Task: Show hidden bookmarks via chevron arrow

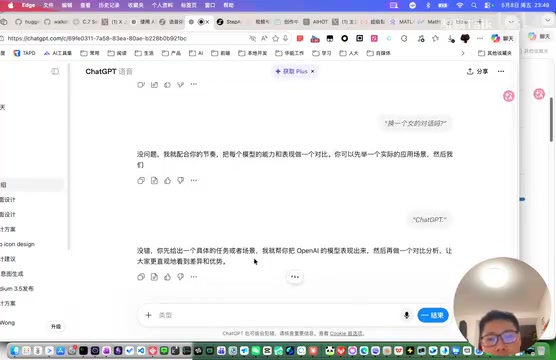Action: [x=463, y=53]
